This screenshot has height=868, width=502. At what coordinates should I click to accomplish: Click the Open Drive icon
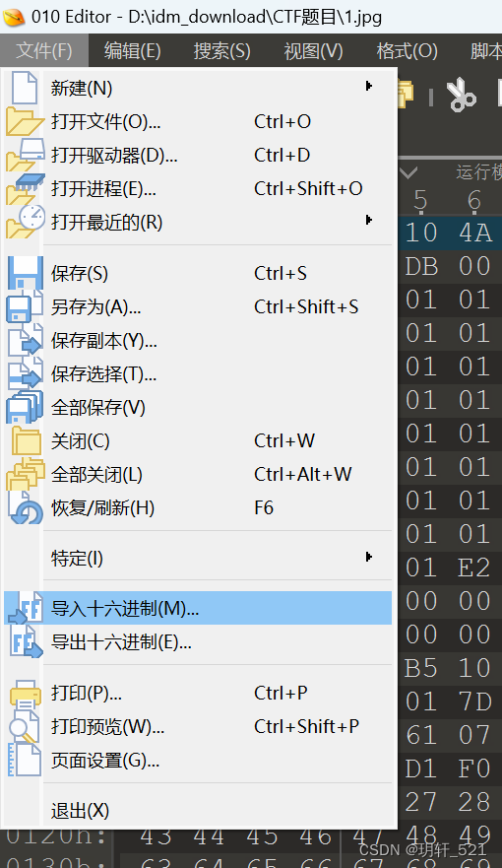(x=25, y=155)
